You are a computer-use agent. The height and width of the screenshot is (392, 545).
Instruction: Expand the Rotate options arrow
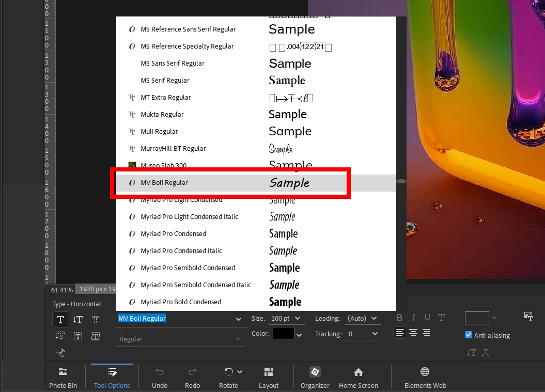pos(240,372)
